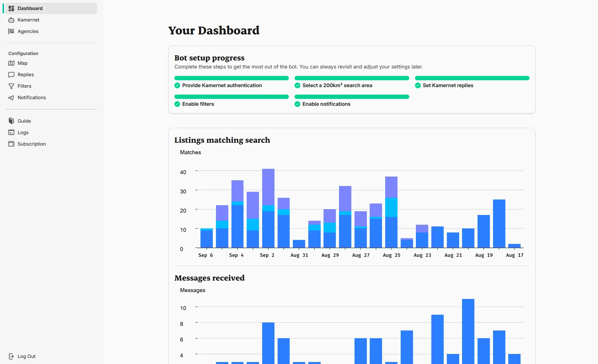
Task: Click the Kamernet bot icon
Action: click(11, 20)
